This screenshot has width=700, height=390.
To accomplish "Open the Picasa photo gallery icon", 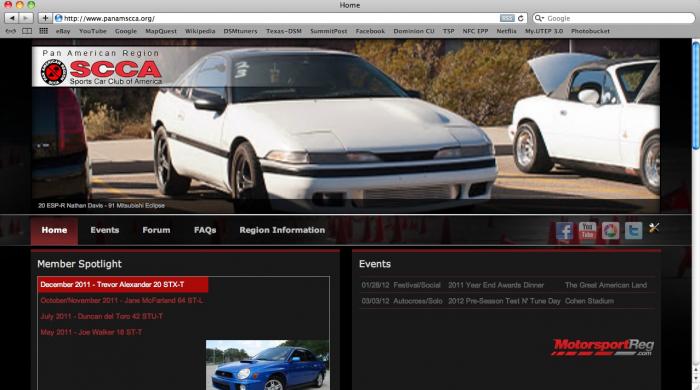I will 610,231.
